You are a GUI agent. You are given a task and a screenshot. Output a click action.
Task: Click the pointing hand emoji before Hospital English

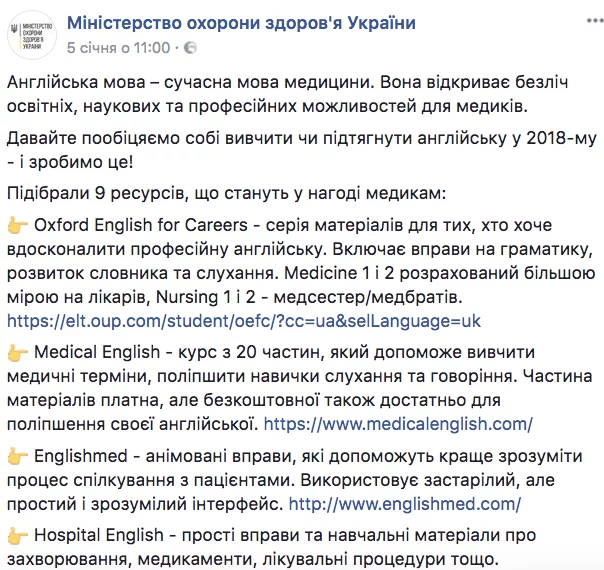[17, 536]
